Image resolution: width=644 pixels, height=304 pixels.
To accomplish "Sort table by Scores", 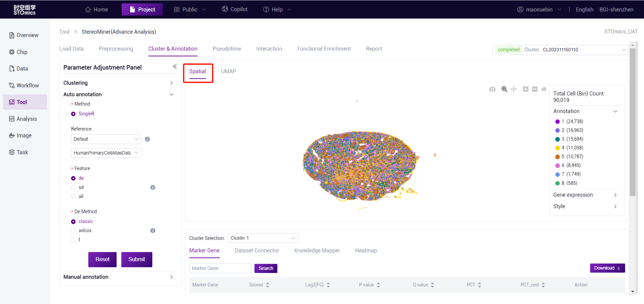I will (268, 285).
